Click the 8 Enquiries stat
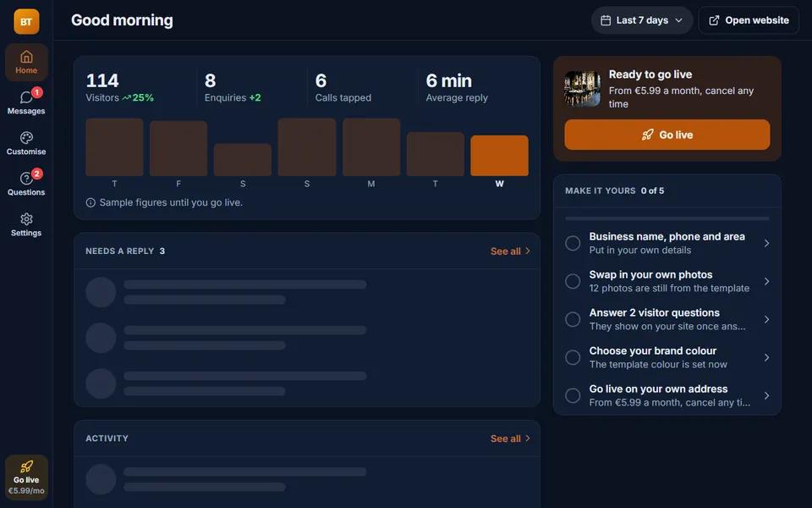 coord(233,87)
